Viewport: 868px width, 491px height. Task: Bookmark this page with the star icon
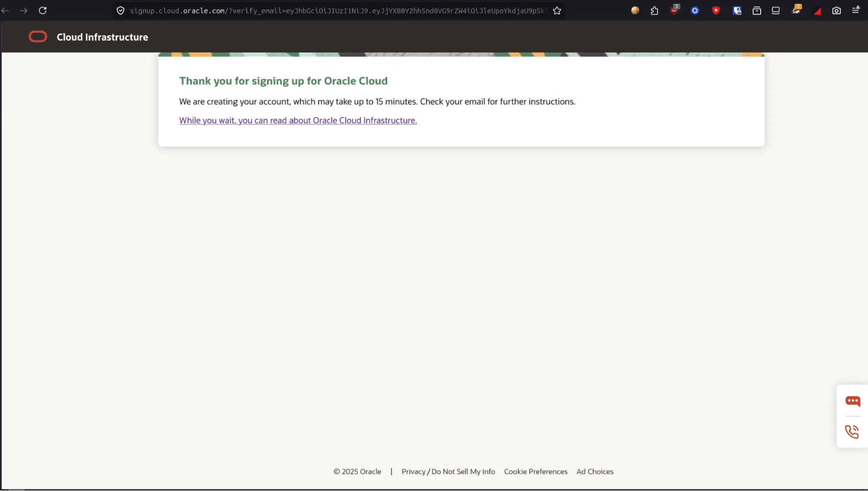(557, 10)
